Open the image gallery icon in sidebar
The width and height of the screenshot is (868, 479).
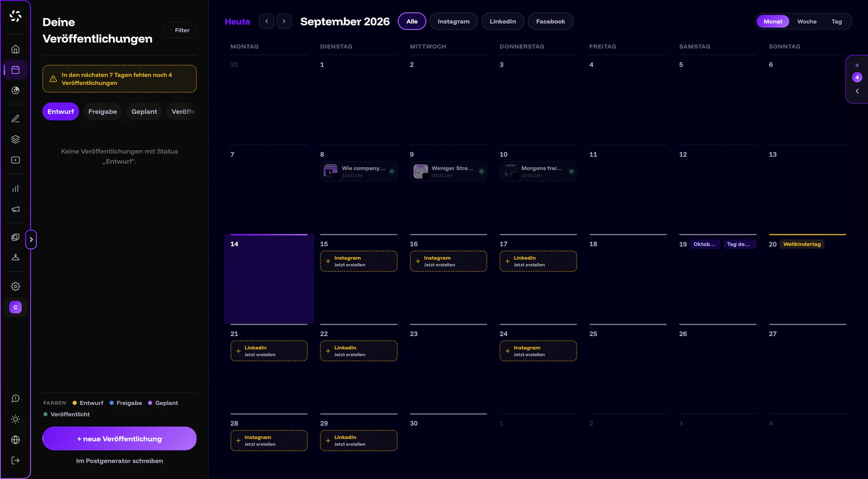tap(16, 237)
